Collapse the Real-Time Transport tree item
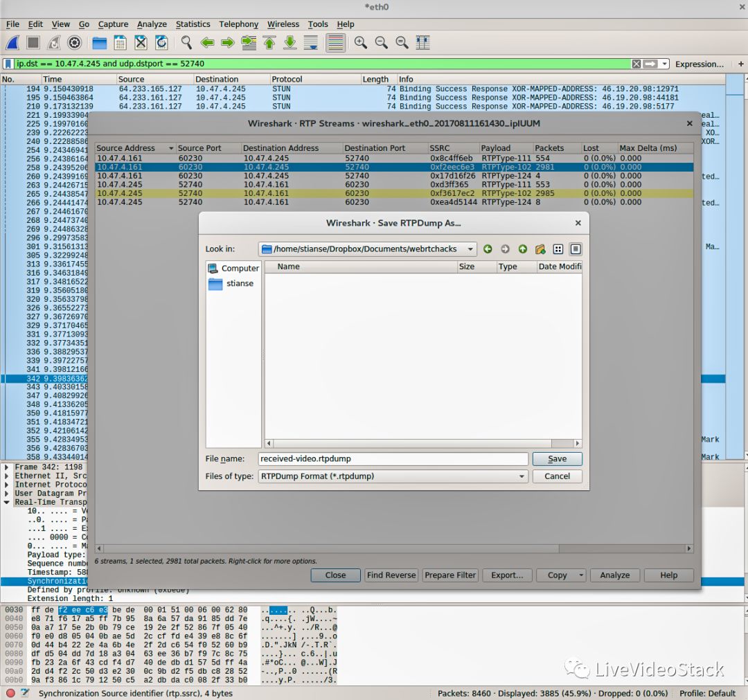Screen dimensions: 748x700 [7, 502]
